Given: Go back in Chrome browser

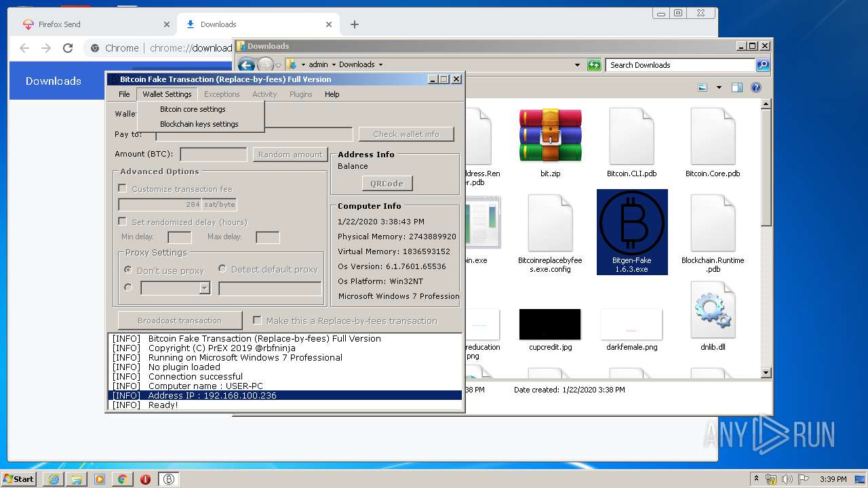Looking at the screenshot, I should coord(24,48).
